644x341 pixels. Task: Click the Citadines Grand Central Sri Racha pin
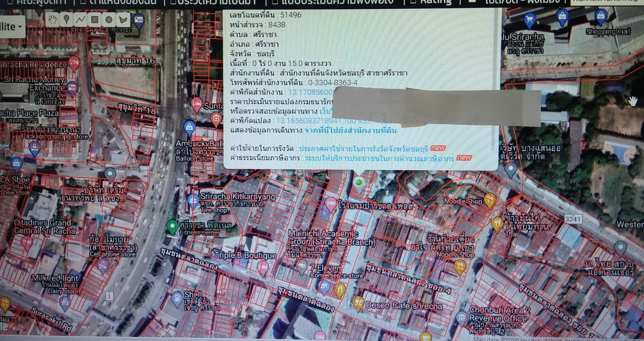point(27,242)
